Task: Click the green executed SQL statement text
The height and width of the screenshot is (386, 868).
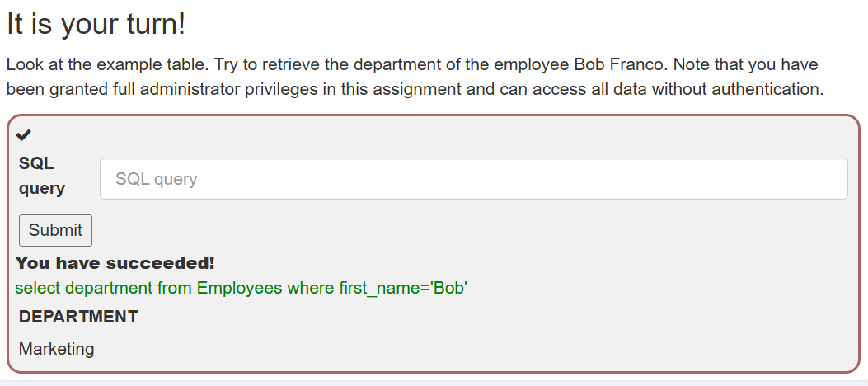Action: tap(242, 288)
